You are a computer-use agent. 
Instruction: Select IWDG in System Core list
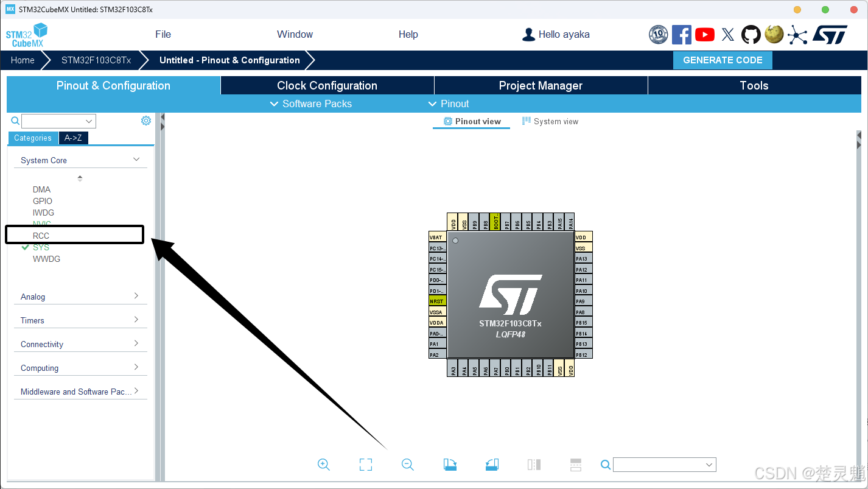[44, 213]
